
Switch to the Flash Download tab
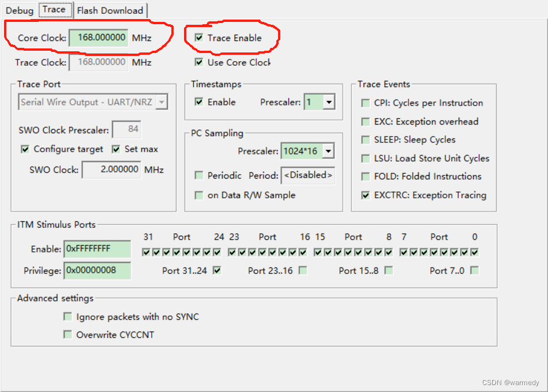pos(110,10)
